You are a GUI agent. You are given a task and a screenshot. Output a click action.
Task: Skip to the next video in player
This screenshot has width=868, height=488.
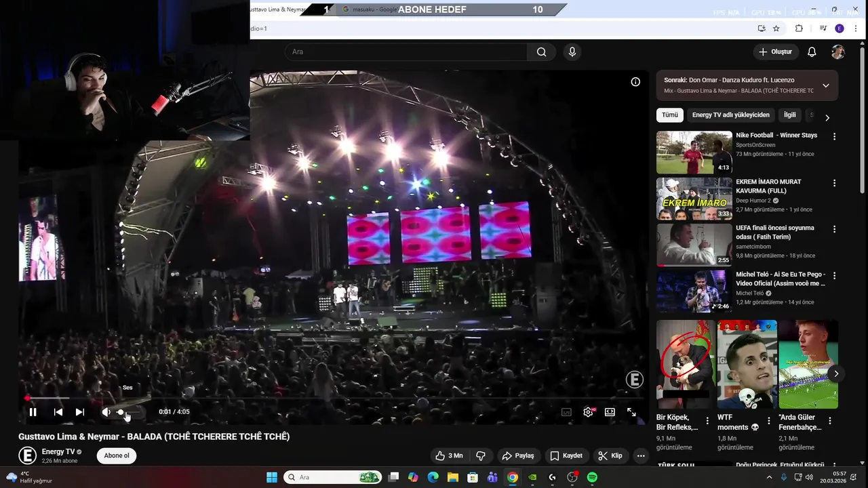[80, 411]
